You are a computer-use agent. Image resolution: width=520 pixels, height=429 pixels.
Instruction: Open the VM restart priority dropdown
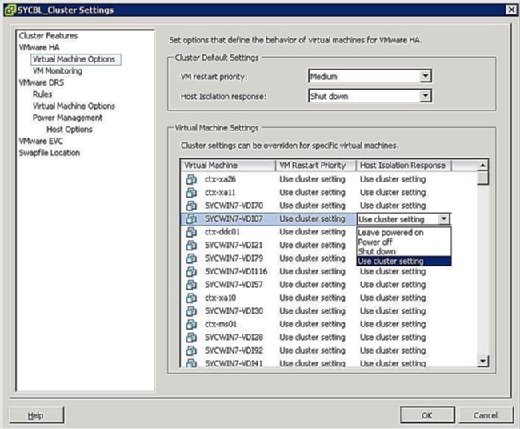pyautogui.click(x=425, y=76)
